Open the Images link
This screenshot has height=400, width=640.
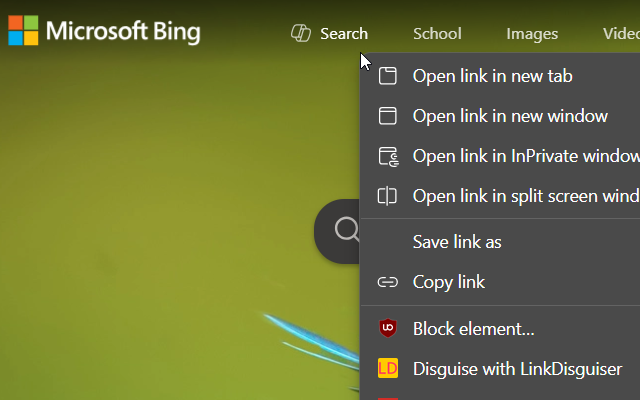532,34
